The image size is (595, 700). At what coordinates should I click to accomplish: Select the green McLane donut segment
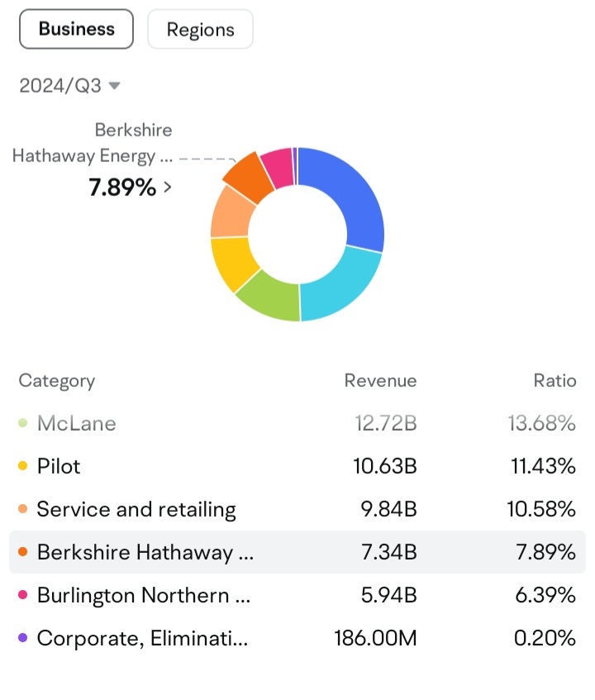point(271,297)
